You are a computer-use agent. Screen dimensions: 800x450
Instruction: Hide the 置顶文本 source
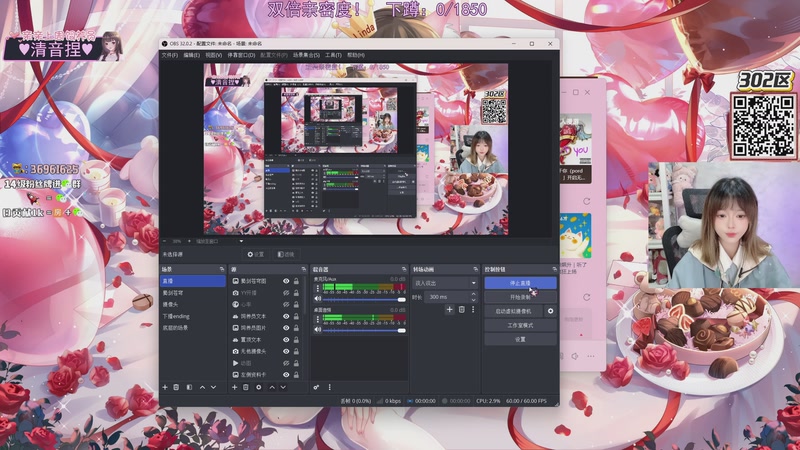point(286,340)
